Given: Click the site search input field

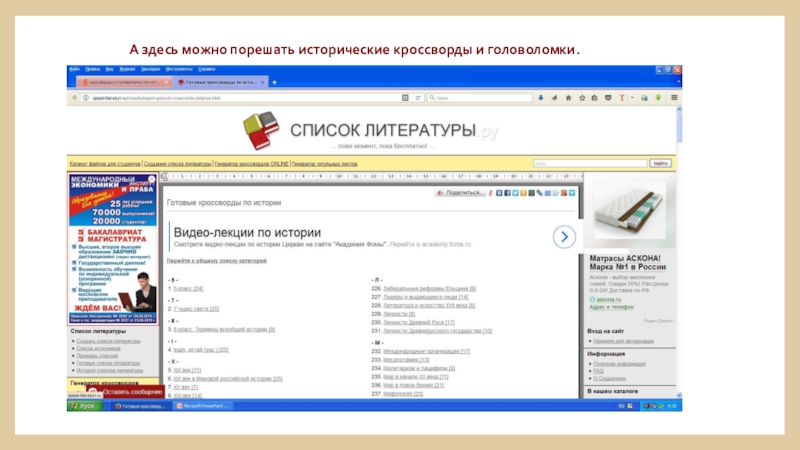Looking at the screenshot, I should 590,163.
